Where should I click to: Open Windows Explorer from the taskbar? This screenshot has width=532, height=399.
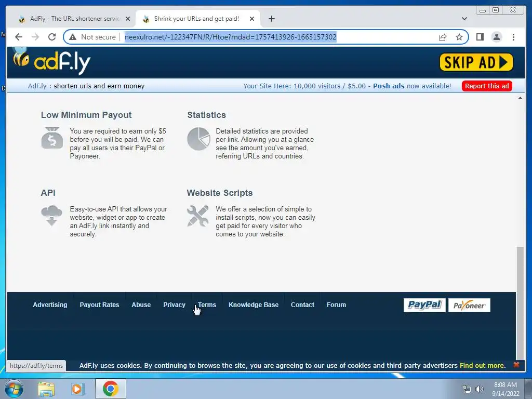coord(46,389)
